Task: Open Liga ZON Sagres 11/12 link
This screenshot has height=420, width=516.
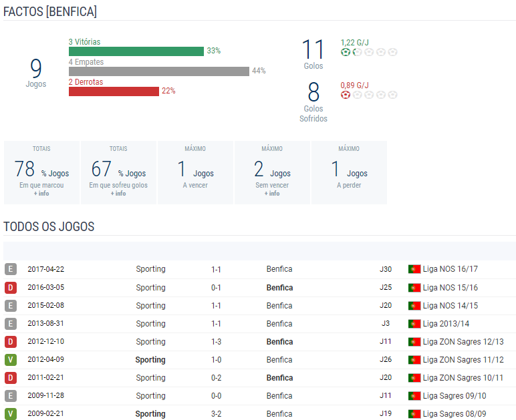Action: [x=463, y=360]
